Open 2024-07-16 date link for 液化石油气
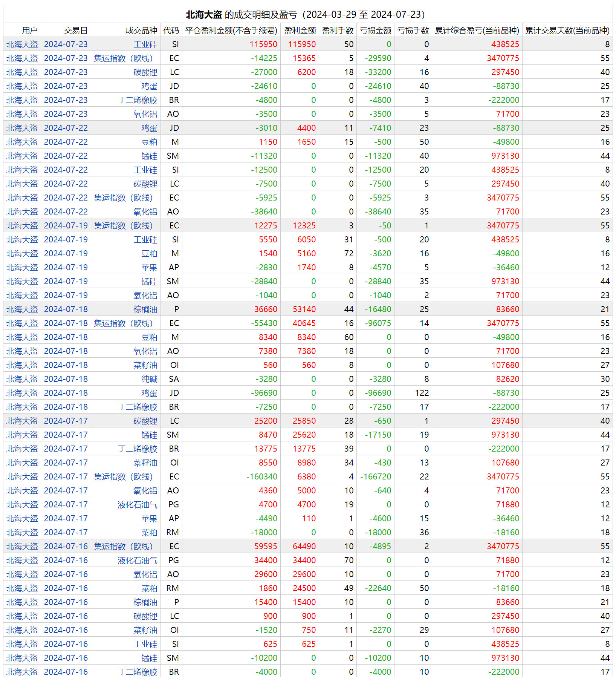 coord(66,560)
